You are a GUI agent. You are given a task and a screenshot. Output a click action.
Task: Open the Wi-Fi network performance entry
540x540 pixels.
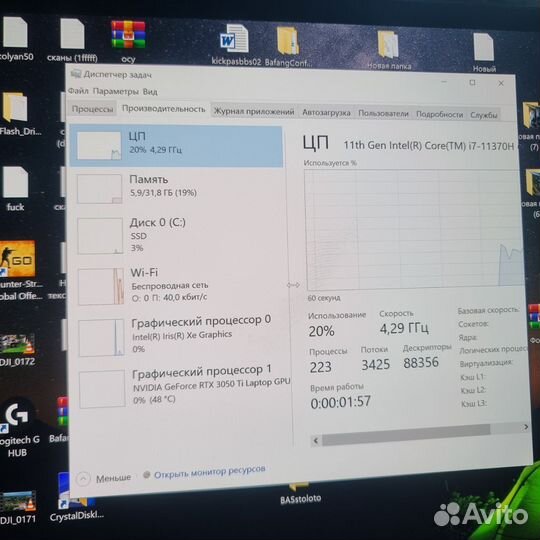pos(178,285)
